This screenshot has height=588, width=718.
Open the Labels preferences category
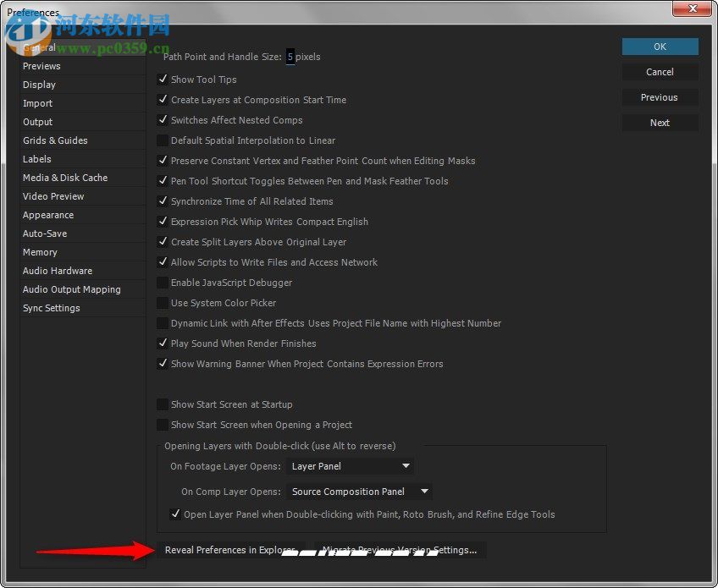tap(82, 159)
